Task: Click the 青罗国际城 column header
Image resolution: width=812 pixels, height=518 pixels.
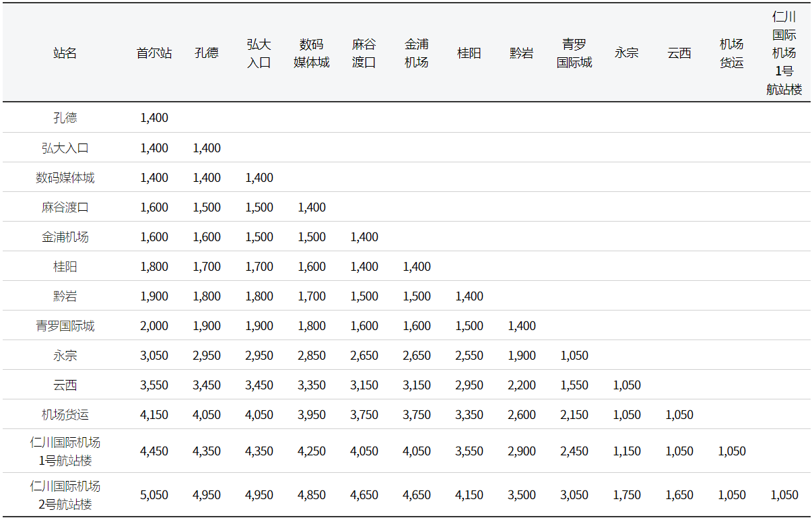Action: 574,53
